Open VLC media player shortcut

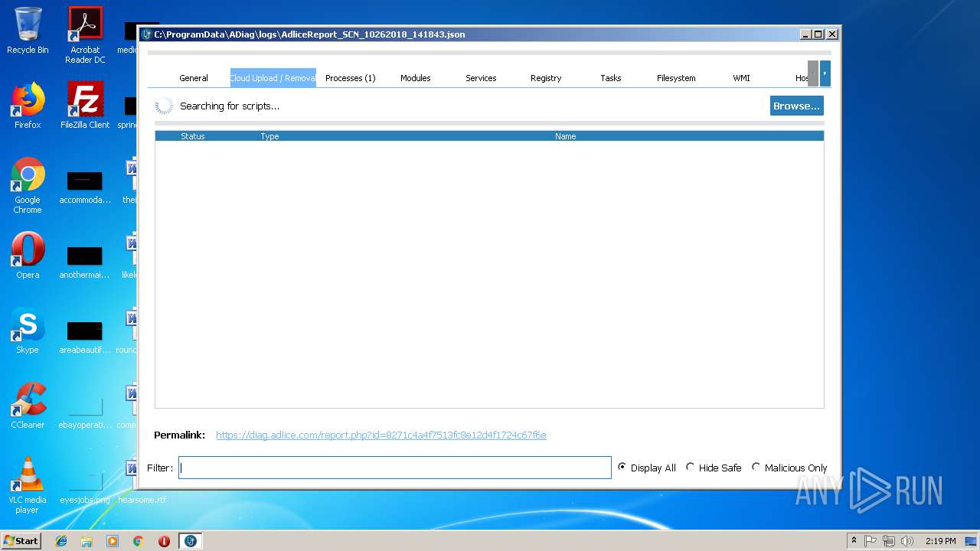point(28,485)
